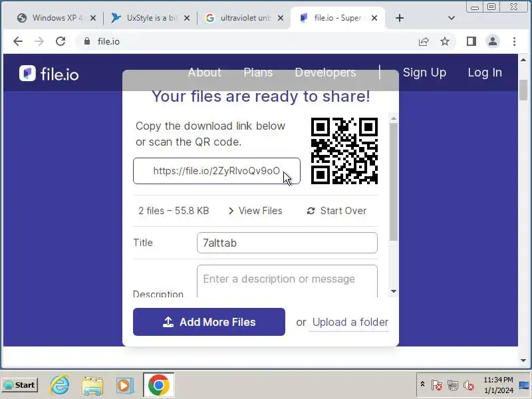Click the dialog scrollbar thumb
Image resolution: width=532 pixels, height=399 pixels.
coord(394,182)
